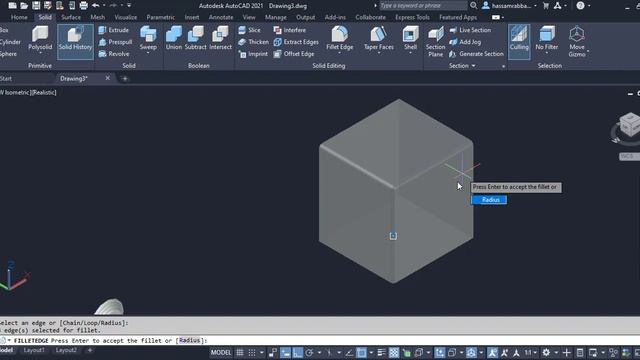Select the Intersect boolean tool

pyautogui.click(x=220, y=38)
